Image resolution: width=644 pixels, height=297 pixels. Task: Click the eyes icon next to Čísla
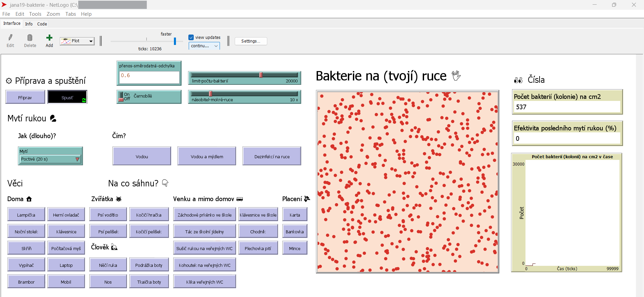pyautogui.click(x=518, y=80)
